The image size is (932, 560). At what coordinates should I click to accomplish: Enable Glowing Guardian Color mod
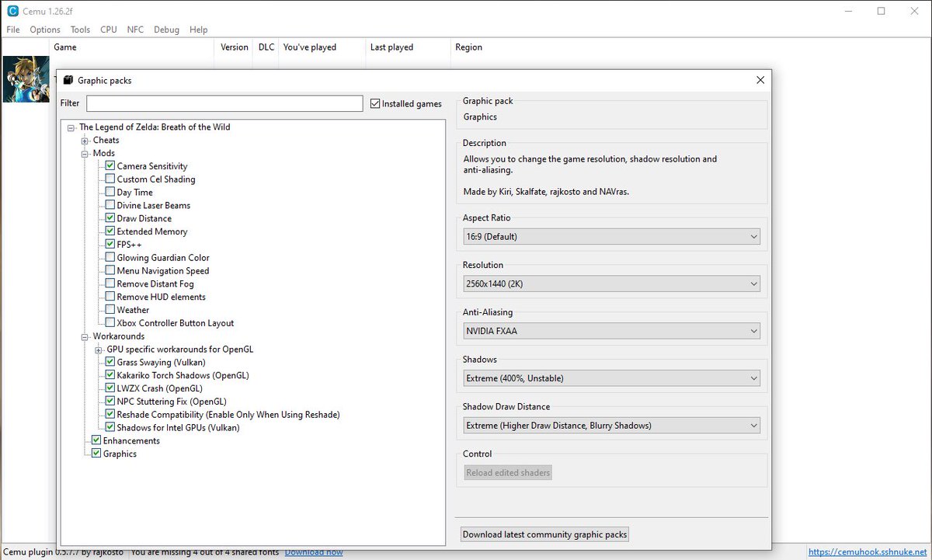click(110, 258)
